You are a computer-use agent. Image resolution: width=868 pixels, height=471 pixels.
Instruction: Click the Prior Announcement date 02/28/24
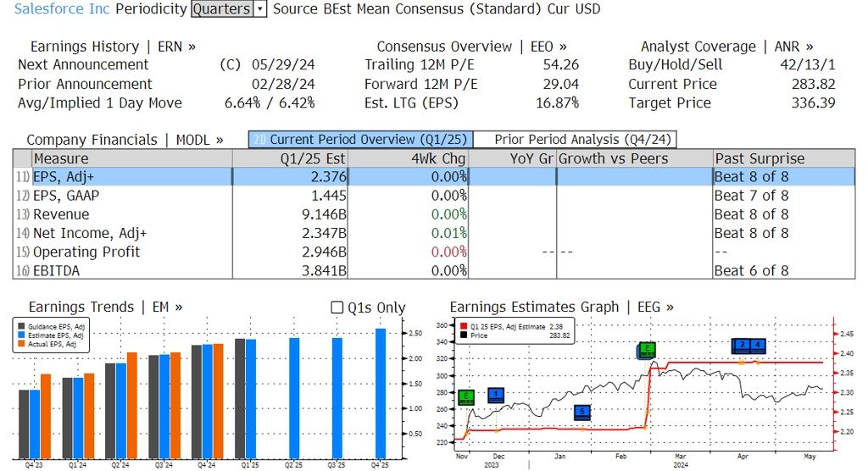coord(283,84)
